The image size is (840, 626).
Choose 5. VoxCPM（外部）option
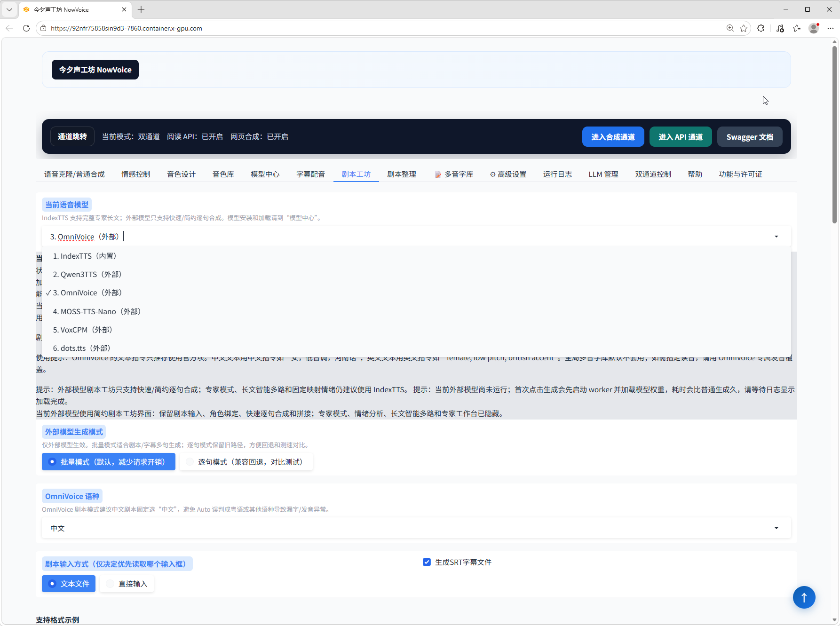(x=416, y=330)
